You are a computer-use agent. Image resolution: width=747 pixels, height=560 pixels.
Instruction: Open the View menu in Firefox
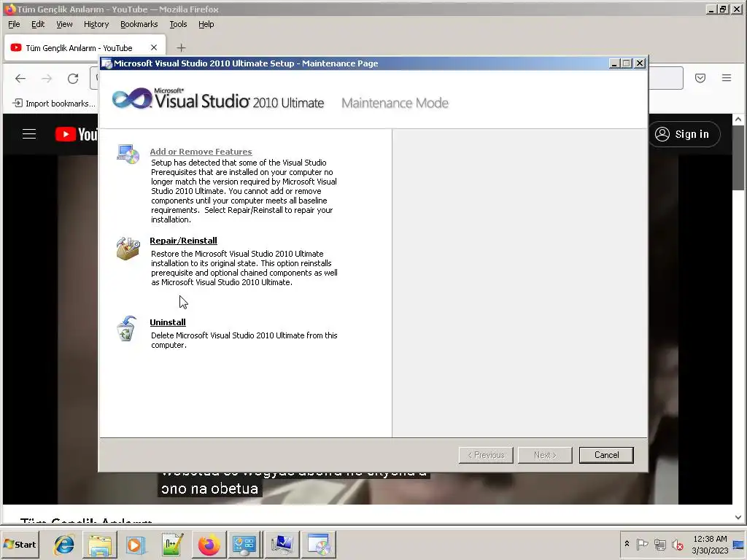click(64, 24)
